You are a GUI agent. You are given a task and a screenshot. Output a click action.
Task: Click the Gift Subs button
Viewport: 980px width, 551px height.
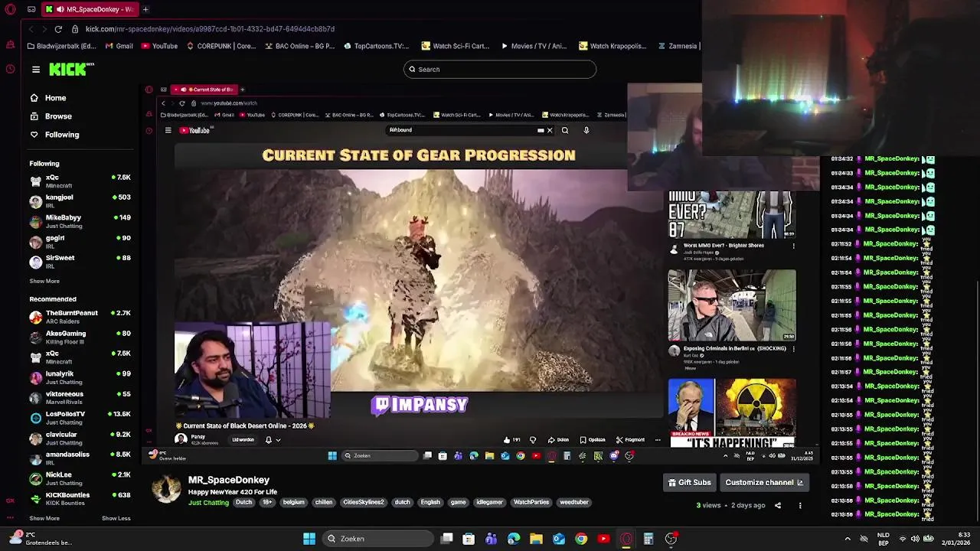tap(690, 482)
